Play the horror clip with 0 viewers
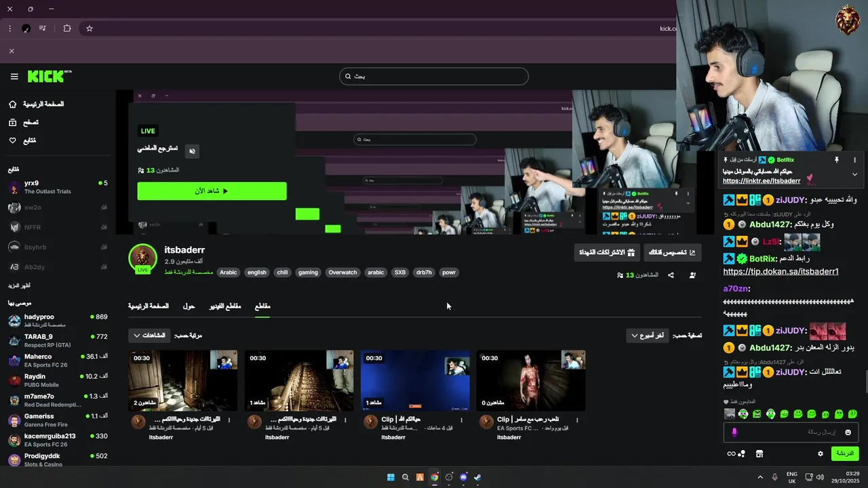This screenshot has width=868, height=488. pyautogui.click(x=531, y=380)
